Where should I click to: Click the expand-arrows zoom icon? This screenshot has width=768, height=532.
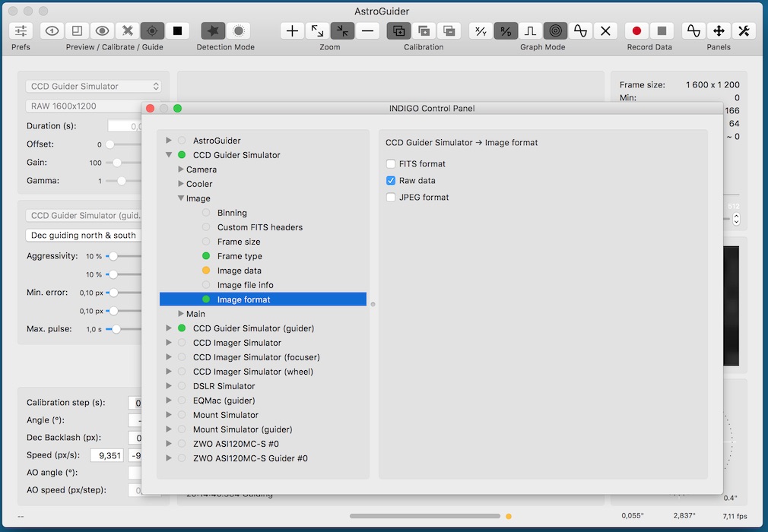point(317,31)
